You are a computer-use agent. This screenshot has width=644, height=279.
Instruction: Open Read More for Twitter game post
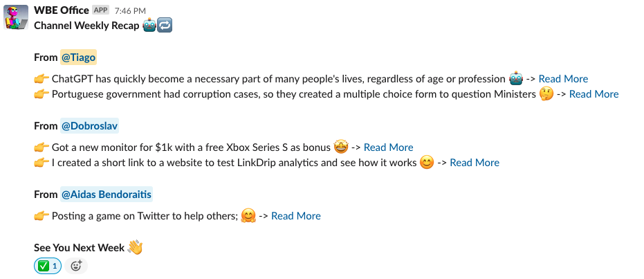click(x=295, y=216)
